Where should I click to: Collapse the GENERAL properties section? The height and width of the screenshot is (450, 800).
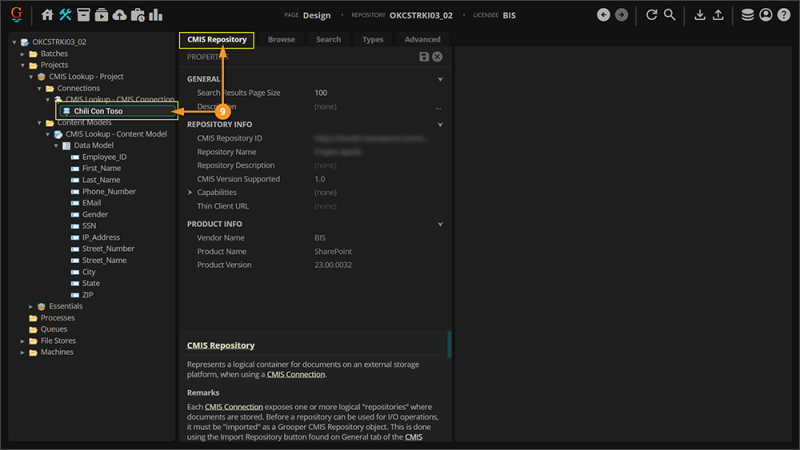pos(440,79)
